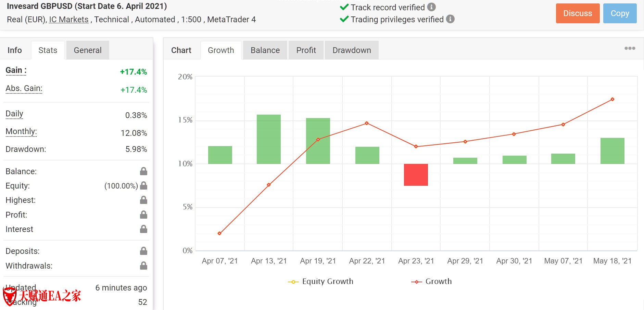The height and width of the screenshot is (310, 644).
Task: Click the red loss bar for Apr 23
Action: [416, 175]
